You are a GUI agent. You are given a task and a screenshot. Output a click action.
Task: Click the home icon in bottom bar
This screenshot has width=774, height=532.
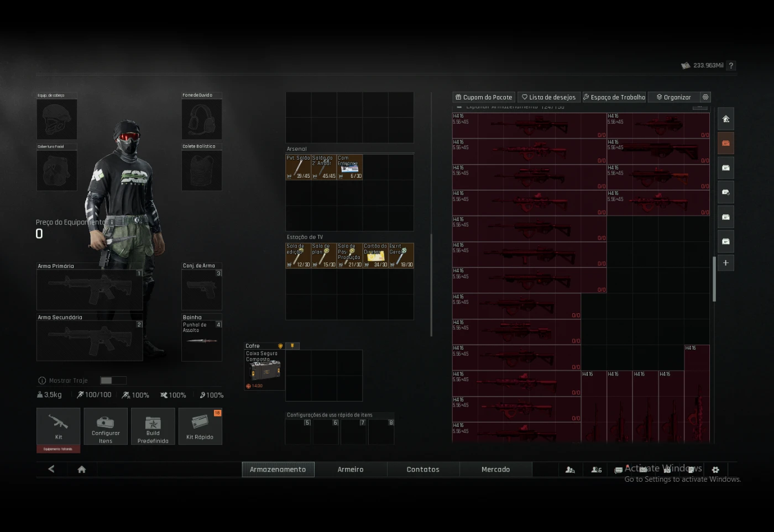[x=82, y=470]
